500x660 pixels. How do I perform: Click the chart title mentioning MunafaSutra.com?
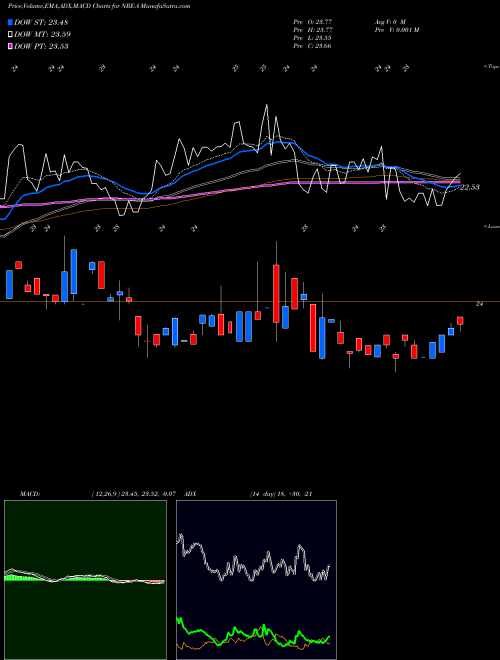(x=99, y=6)
